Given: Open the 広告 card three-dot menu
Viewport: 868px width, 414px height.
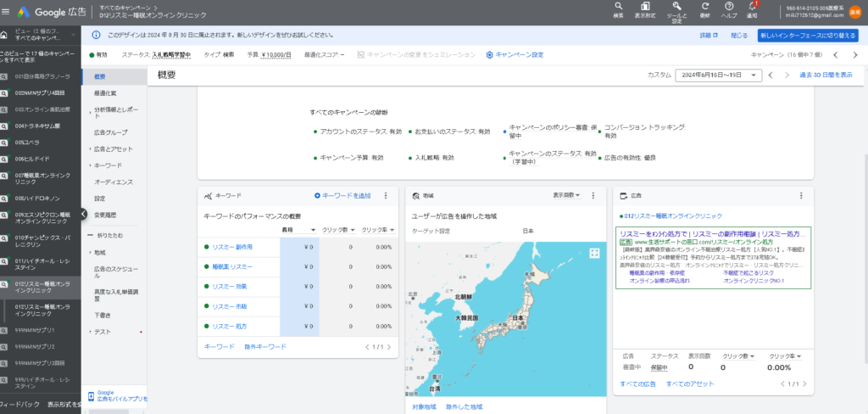Looking at the screenshot, I should [801, 196].
